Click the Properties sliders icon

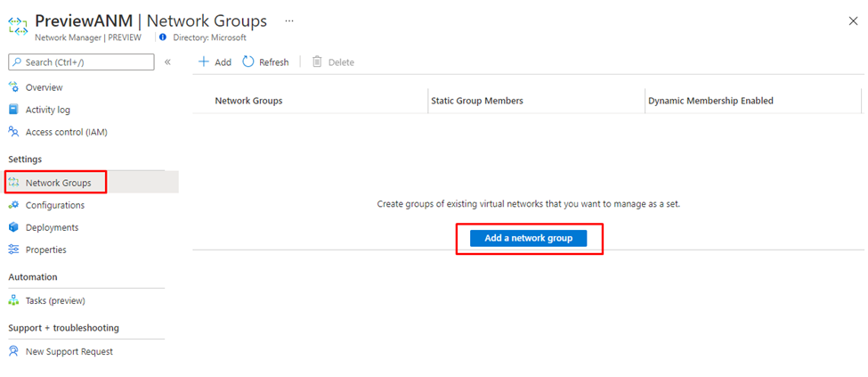tap(13, 250)
